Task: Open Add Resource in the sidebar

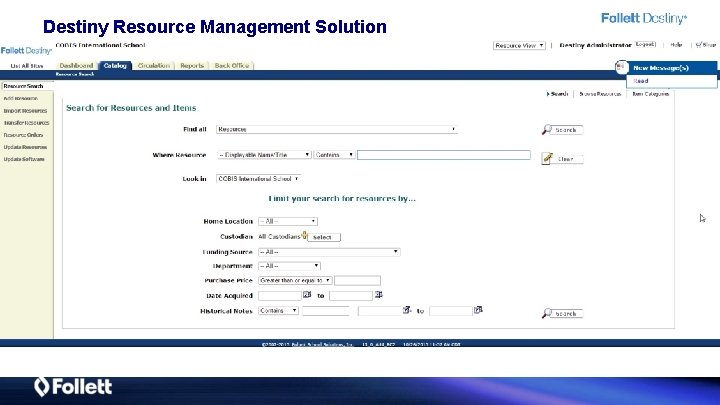Action: 21,98
